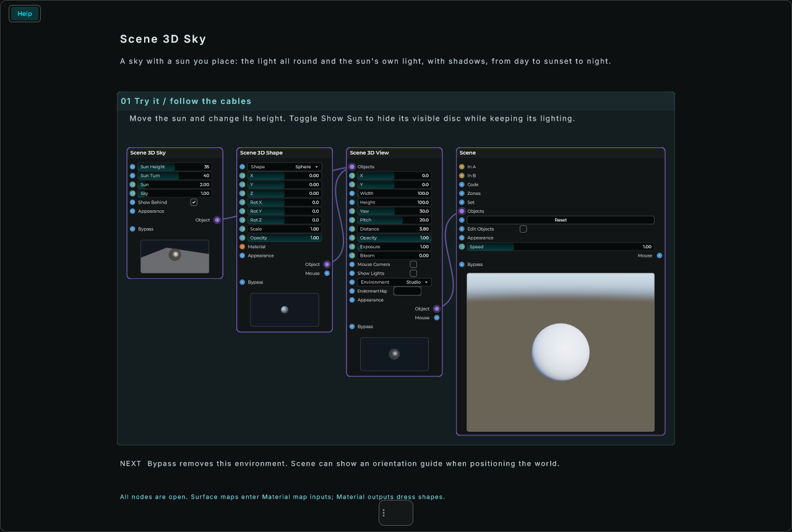Click the Environment Map input port

(x=352, y=291)
